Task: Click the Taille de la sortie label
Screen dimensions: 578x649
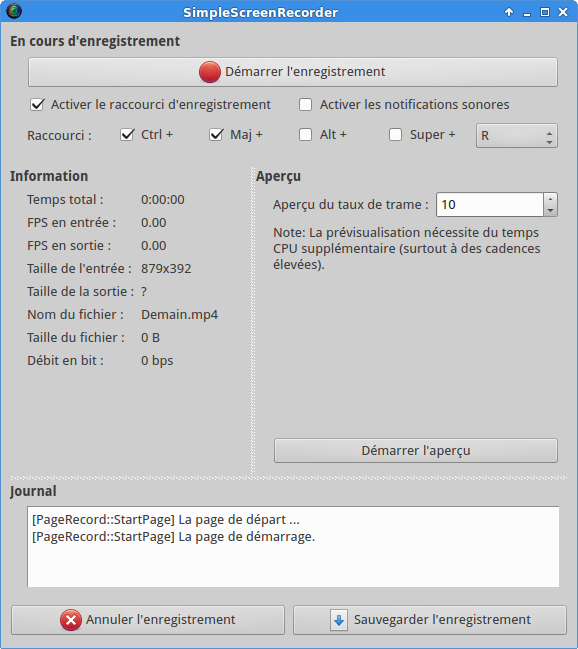Action: 80,292
